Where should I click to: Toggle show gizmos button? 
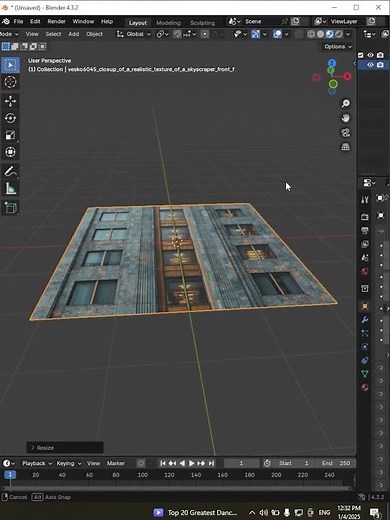click(256, 34)
